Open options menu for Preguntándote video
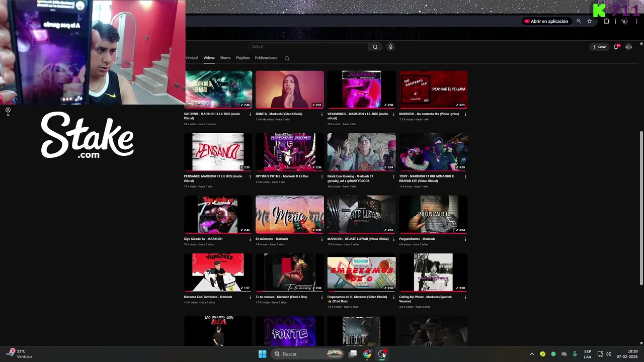Viewport: 644px width, 362px height. click(465, 239)
